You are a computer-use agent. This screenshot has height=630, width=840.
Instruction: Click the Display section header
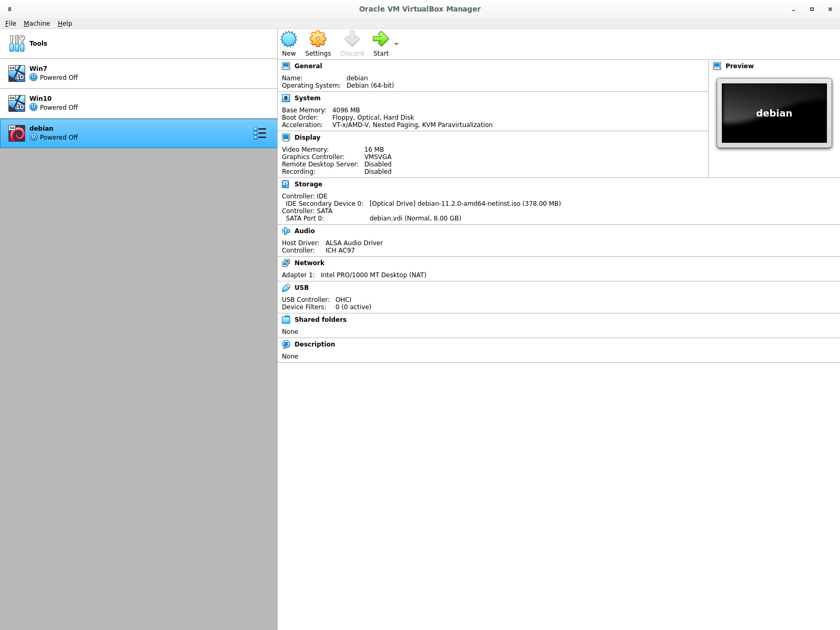(x=307, y=138)
